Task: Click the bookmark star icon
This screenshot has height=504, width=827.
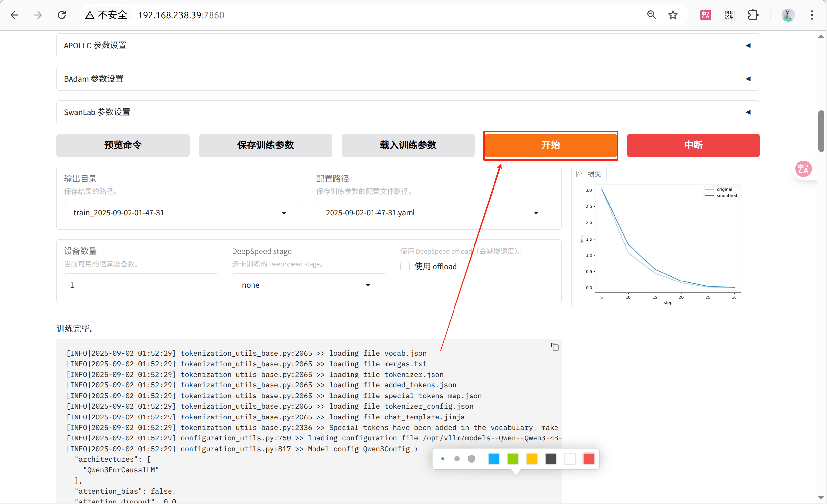Action: (x=673, y=15)
